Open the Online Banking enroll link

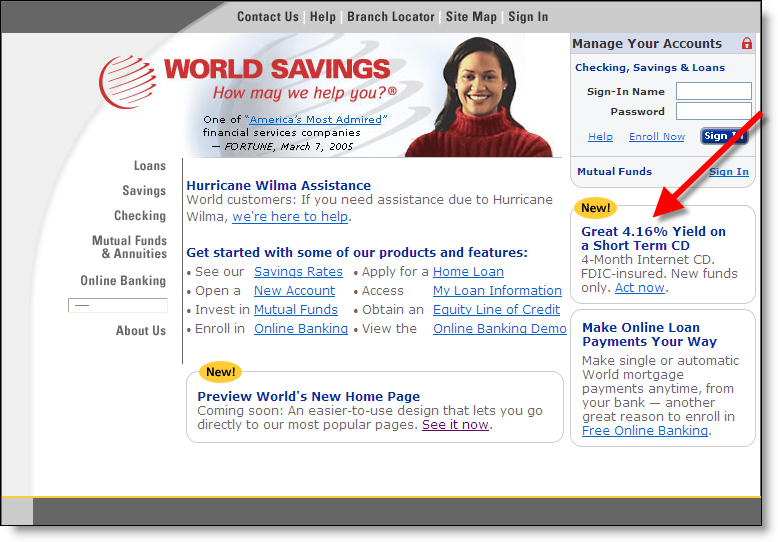(x=301, y=329)
